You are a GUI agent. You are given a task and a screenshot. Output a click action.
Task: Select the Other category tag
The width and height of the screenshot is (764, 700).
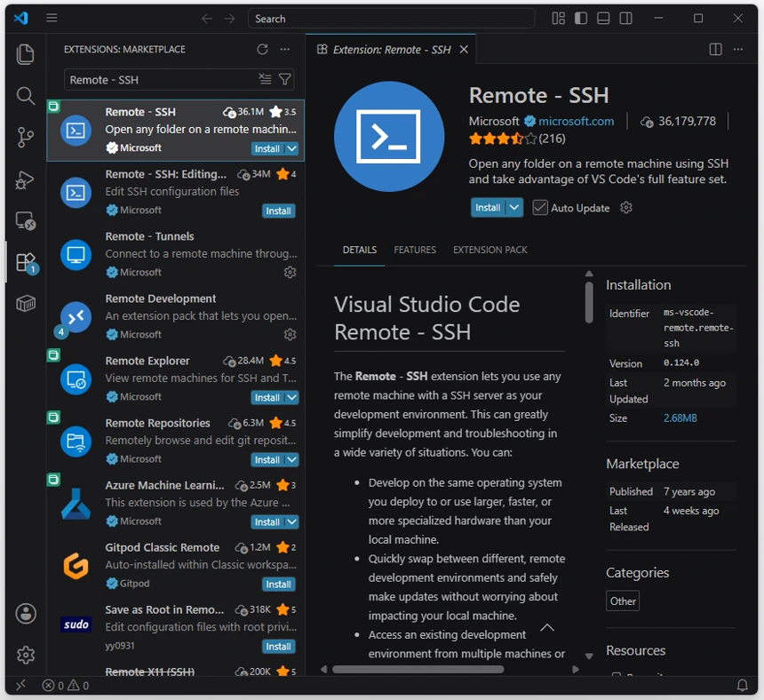tap(623, 601)
